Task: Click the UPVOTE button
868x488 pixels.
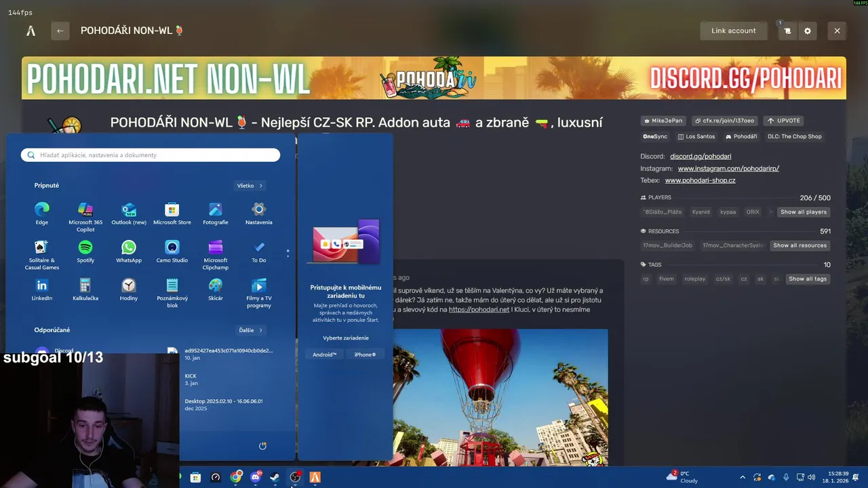Action: (783, 121)
